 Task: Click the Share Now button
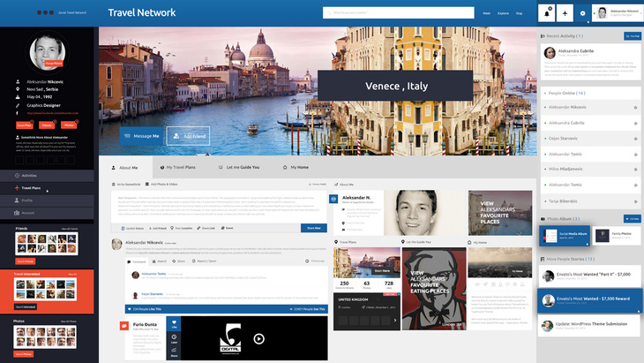click(314, 228)
